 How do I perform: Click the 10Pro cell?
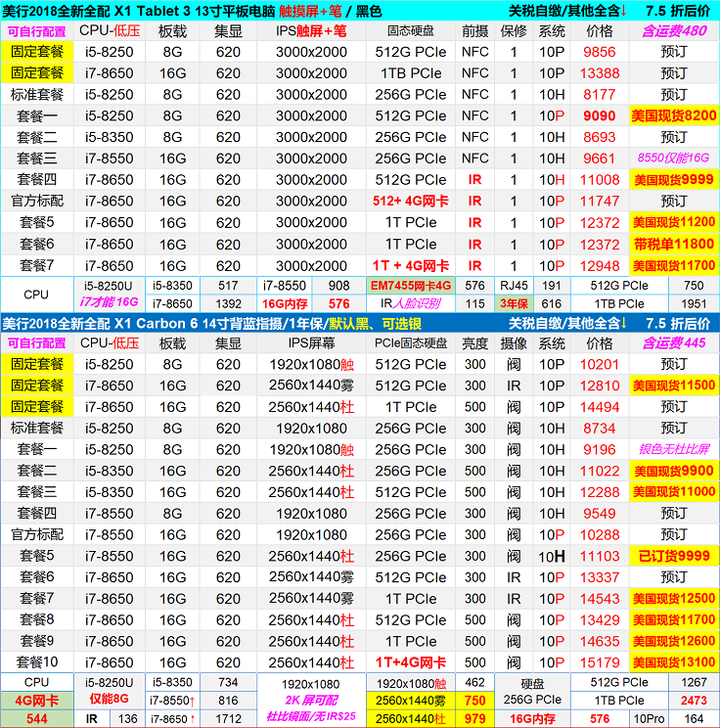(x=649, y=719)
